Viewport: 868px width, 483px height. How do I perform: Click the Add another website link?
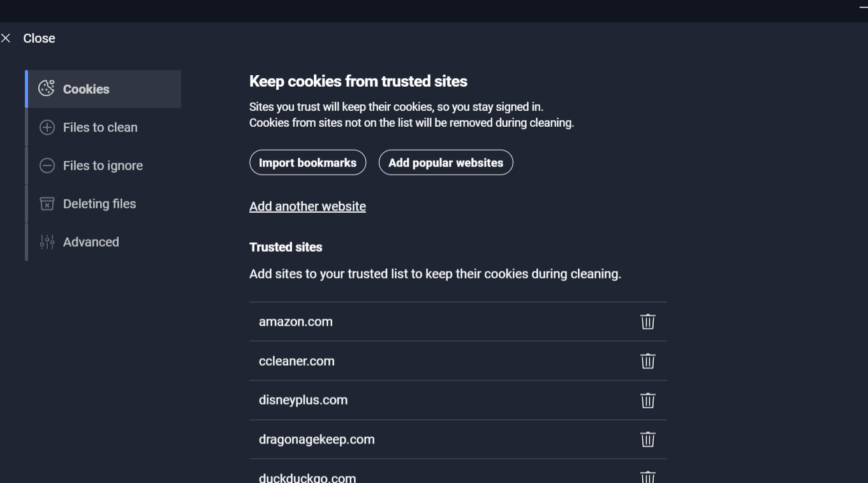307,206
